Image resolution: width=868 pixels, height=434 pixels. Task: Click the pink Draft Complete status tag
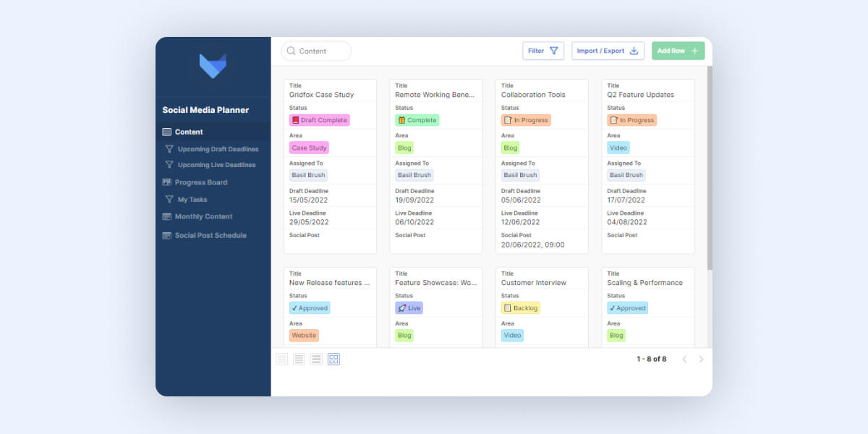(x=319, y=119)
